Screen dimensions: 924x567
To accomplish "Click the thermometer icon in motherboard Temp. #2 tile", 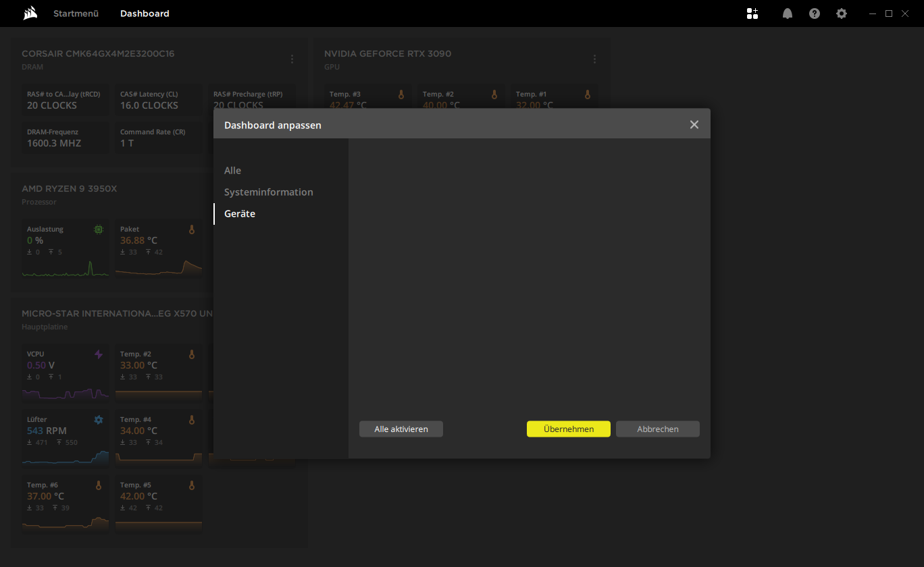I will pos(192,354).
